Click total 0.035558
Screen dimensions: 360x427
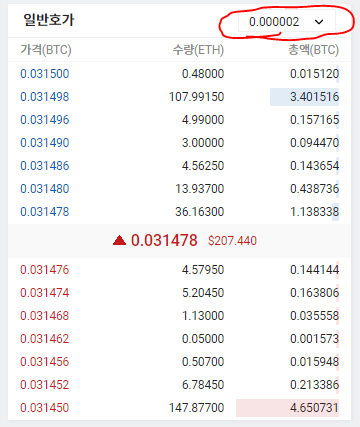click(x=314, y=316)
